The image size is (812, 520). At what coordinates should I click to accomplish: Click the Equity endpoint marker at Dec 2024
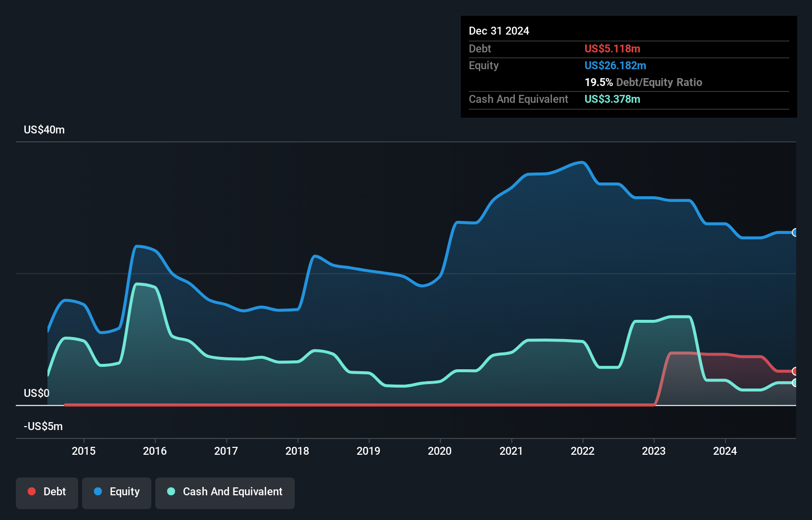pyautogui.click(x=795, y=232)
